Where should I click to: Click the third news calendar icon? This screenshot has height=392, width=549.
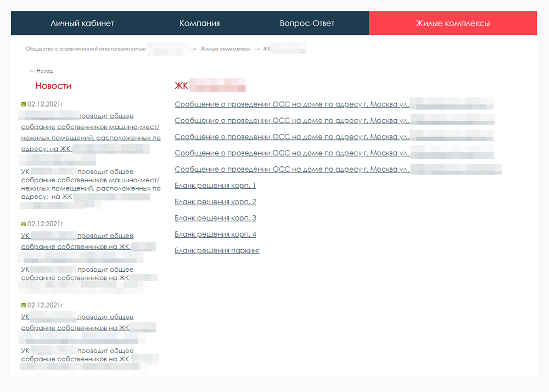24,305
